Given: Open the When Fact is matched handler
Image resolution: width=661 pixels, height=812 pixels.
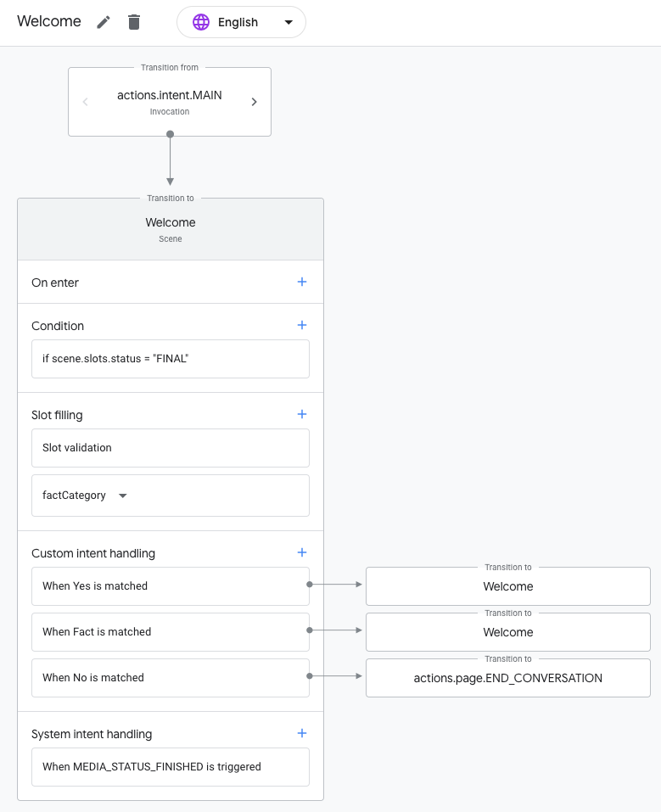Looking at the screenshot, I should [170, 632].
